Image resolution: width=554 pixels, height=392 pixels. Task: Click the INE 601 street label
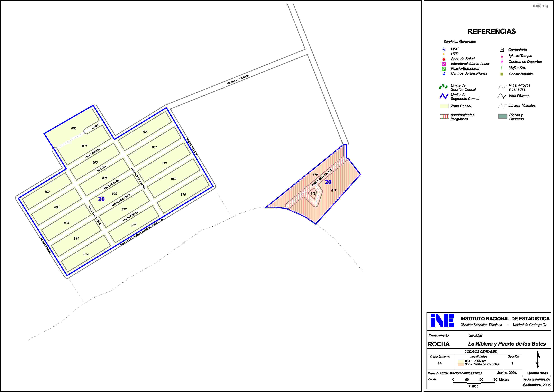click(95, 127)
